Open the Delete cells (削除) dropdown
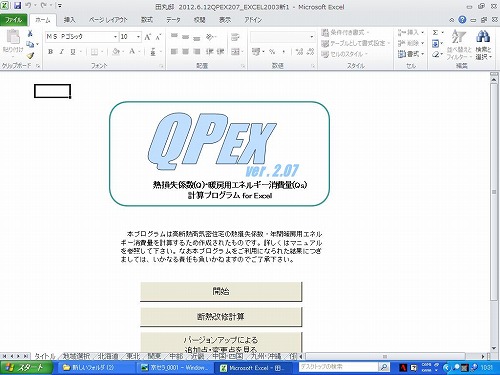 pyautogui.click(x=411, y=43)
